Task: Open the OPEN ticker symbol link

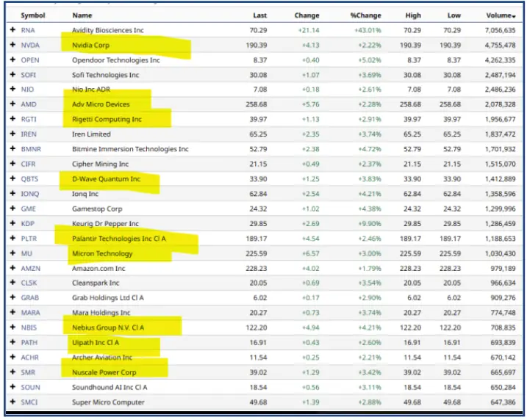Action: [x=30, y=60]
